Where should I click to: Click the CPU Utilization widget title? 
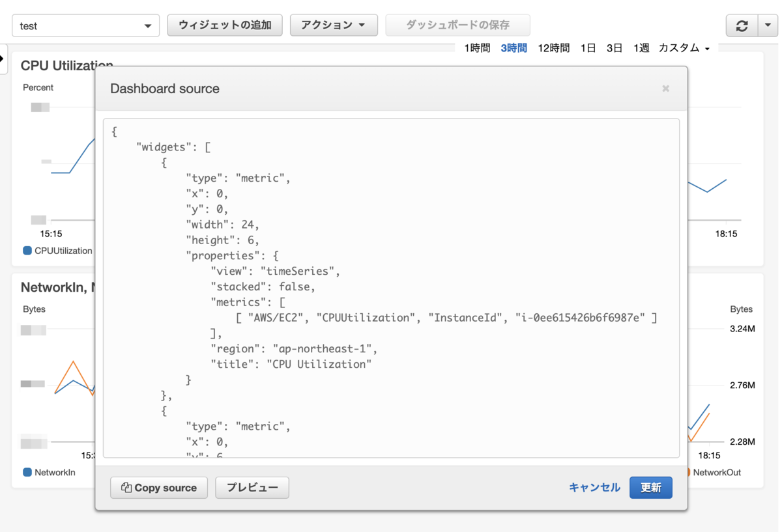click(67, 66)
